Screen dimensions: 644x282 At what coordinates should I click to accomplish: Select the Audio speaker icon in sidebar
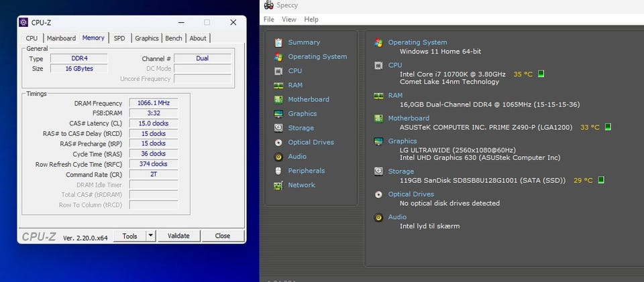pyautogui.click(x=278, y=157)
